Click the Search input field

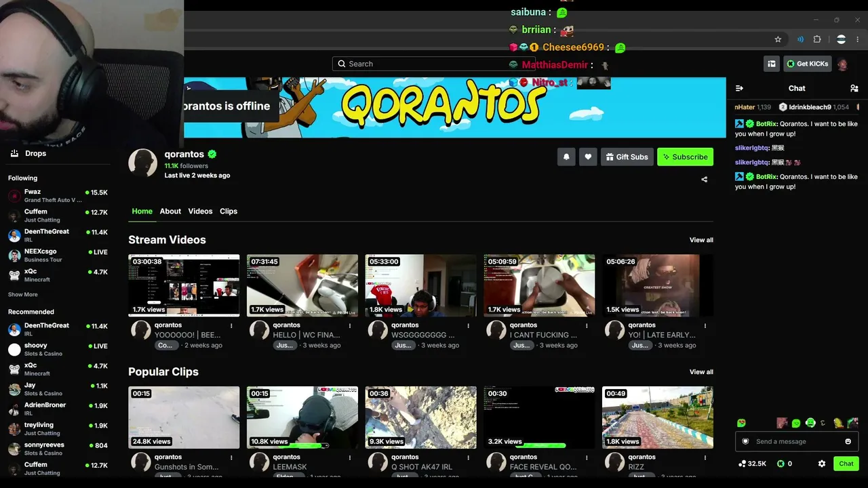tap(434, 64)
